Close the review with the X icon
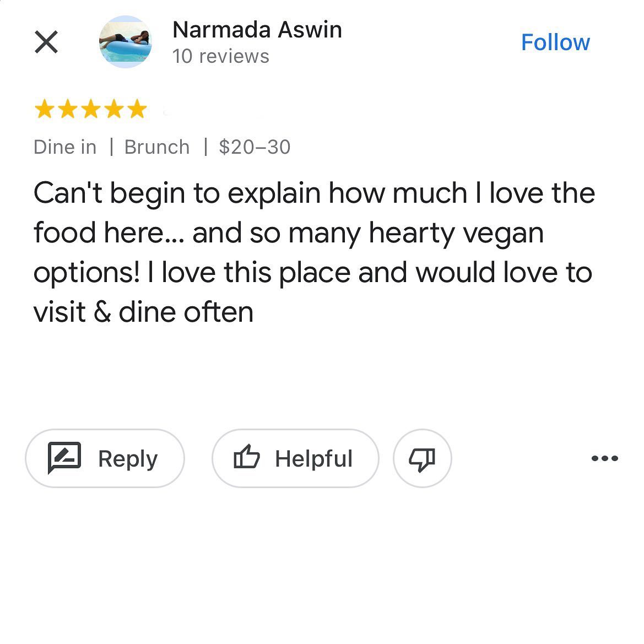 [46, 42]
